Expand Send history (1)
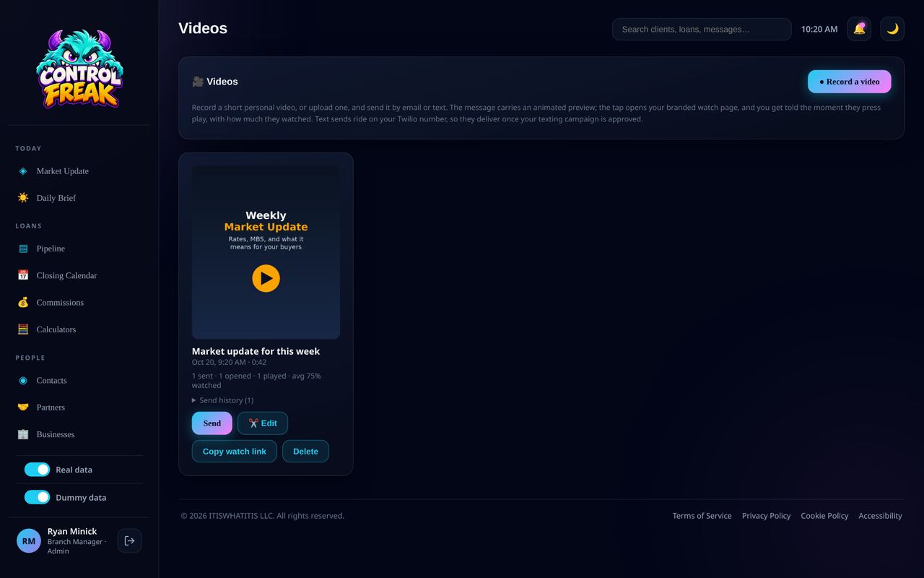Image resolution: width=924 pixels, height=578 pixels. point(222,400)
